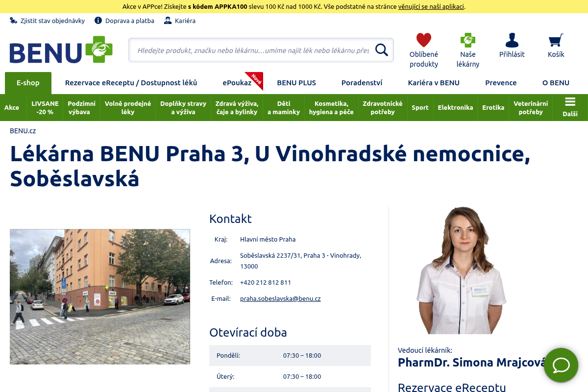588x392 pixels.
Task: Click the PharmDr. Simona Mrajcová name
Action: (471, 362)
